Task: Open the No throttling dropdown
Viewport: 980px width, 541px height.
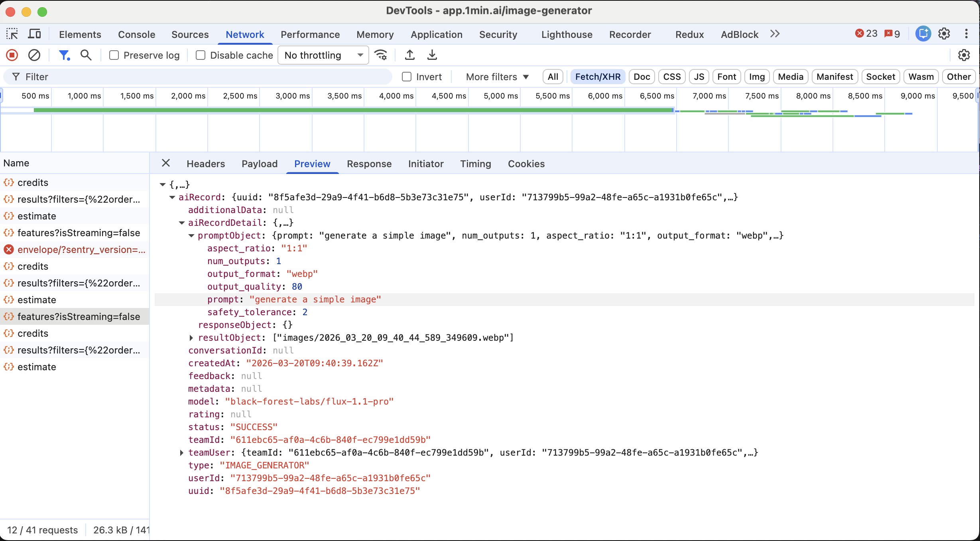Action: pos(323,55)
